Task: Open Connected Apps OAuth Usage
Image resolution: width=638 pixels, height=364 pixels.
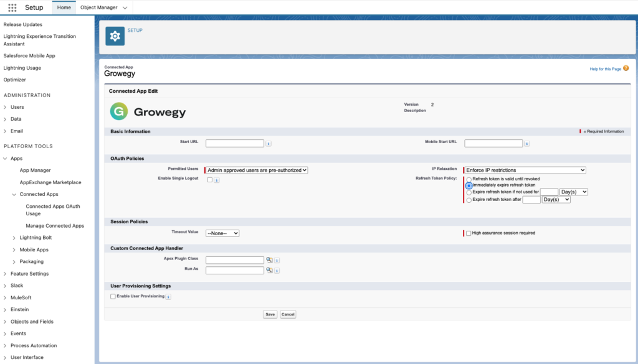Action: point(53,210)
